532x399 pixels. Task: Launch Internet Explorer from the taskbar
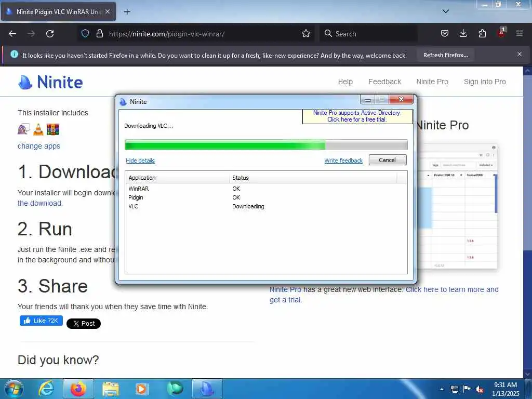[x=46, y=389]
